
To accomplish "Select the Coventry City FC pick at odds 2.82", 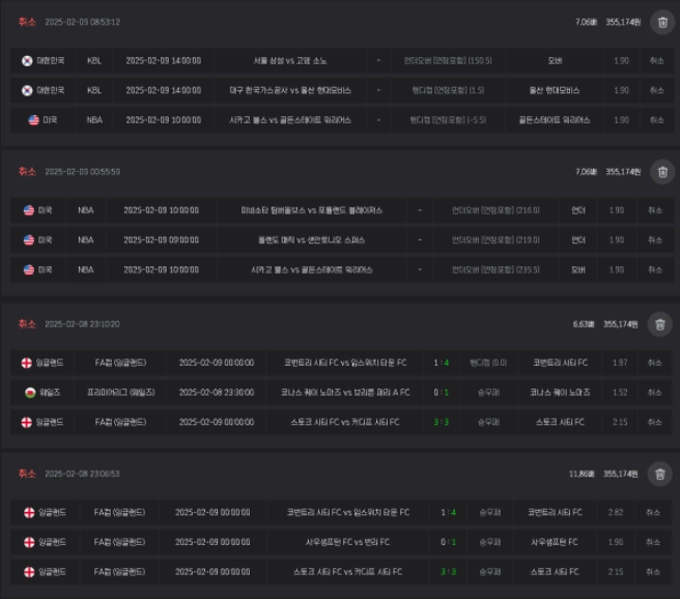I will [x=555, y=512].
